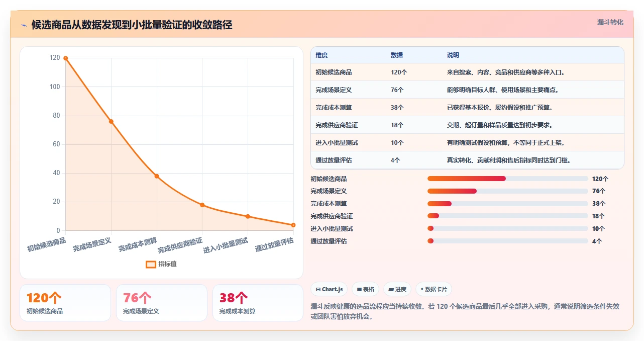Click the 表格 chip
The height and width of the screenshot is (341, 644).
[x=365, y=289]
